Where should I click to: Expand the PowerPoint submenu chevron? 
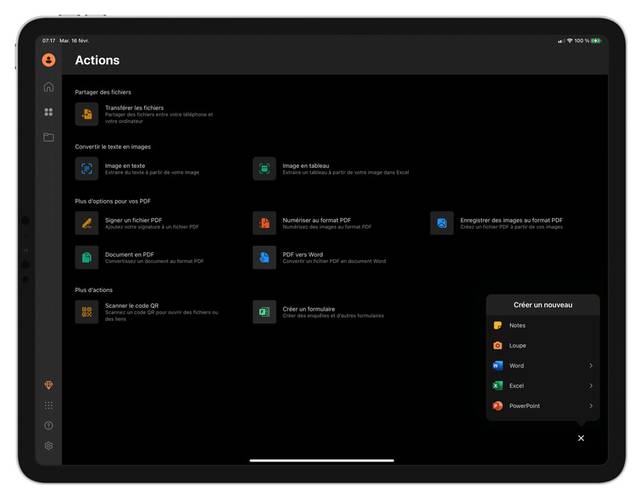(x=591, y=406)
